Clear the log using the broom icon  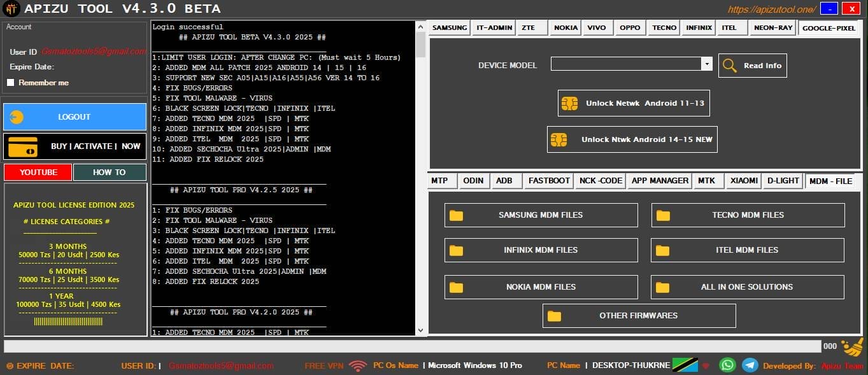coord(851,347)
